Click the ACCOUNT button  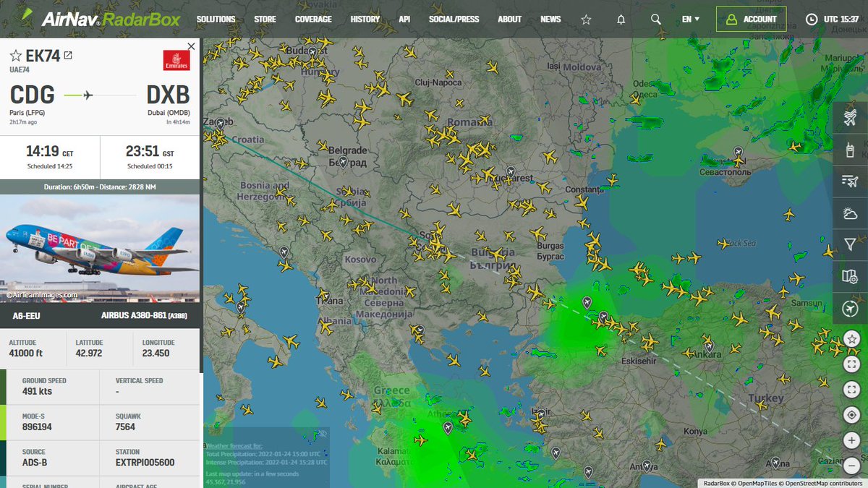point(751,20)
